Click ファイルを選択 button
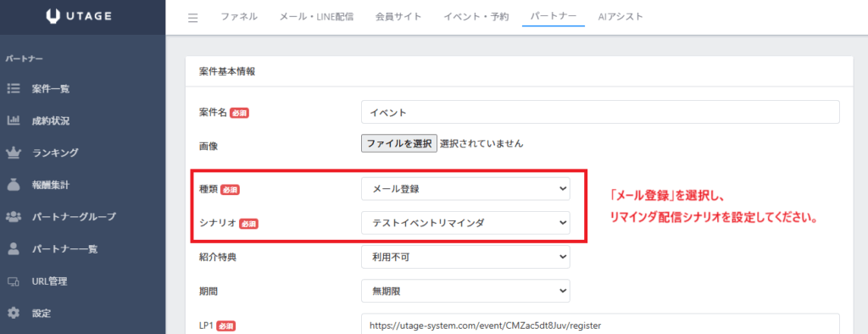The width and height of the screenshot is (868, 334). tap(399, 143)
